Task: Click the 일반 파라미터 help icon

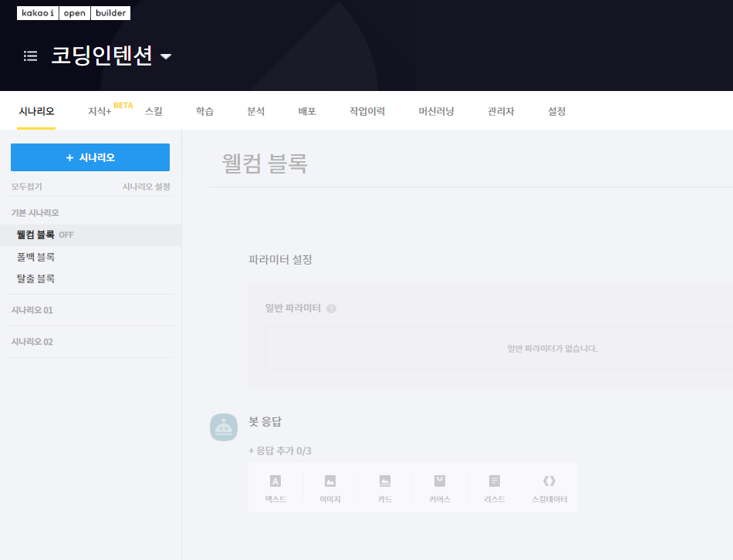Action: click(x=332, y=309)
